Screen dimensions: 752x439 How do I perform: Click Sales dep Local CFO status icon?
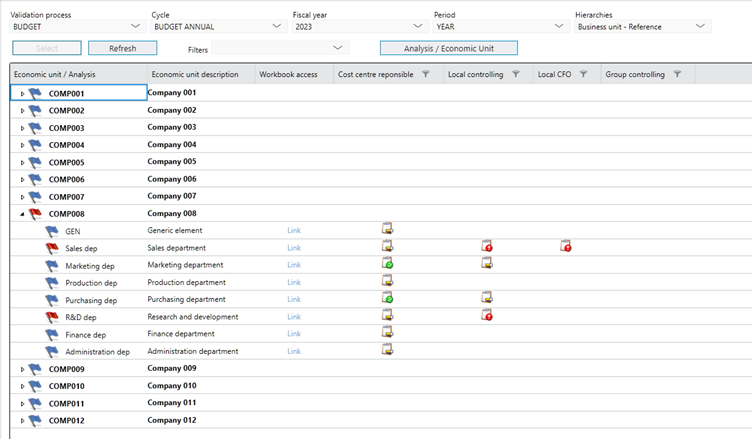(565, 247)
